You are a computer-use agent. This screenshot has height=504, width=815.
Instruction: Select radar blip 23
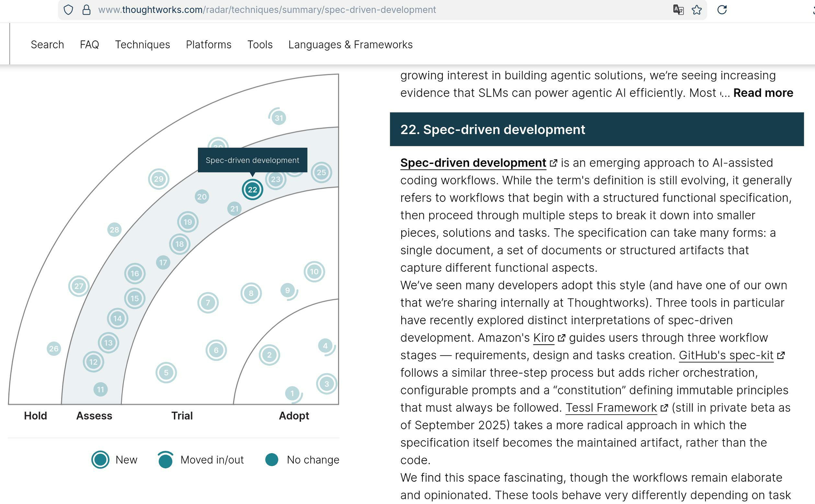point(276,179)
